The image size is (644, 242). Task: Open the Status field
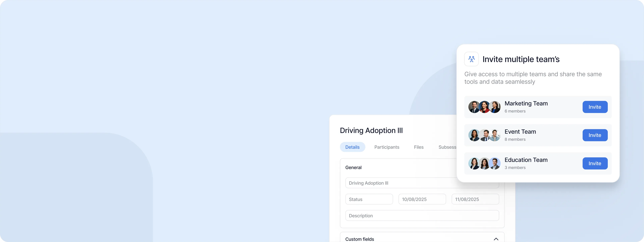(x=369, y=199)
